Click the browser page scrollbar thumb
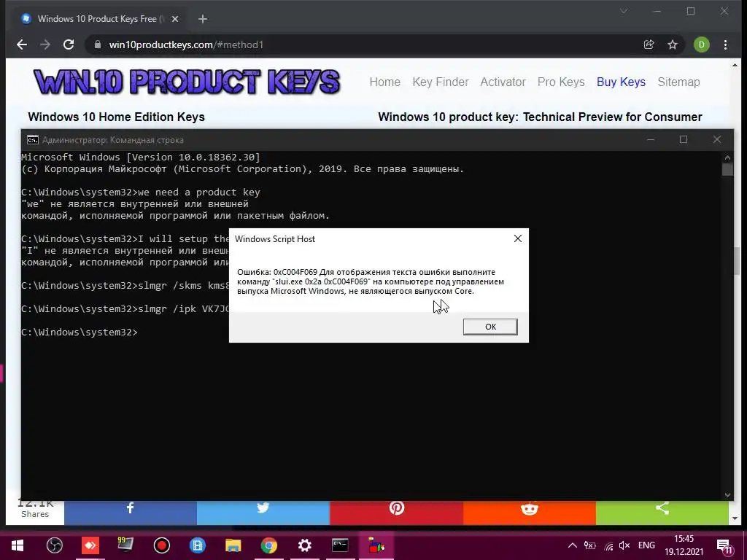This screenshot has width=747, height=560. click(x=737, y=260)
